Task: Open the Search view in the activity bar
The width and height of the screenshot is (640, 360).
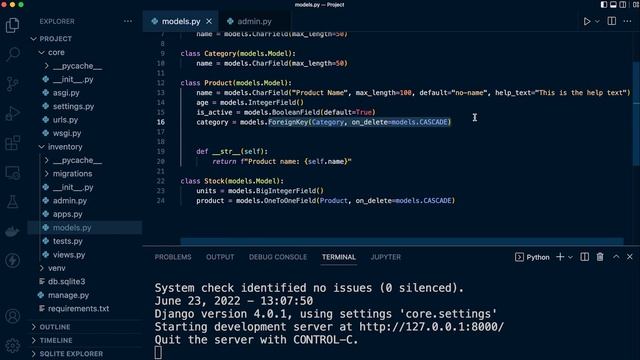Action: (x=13, y=54)
